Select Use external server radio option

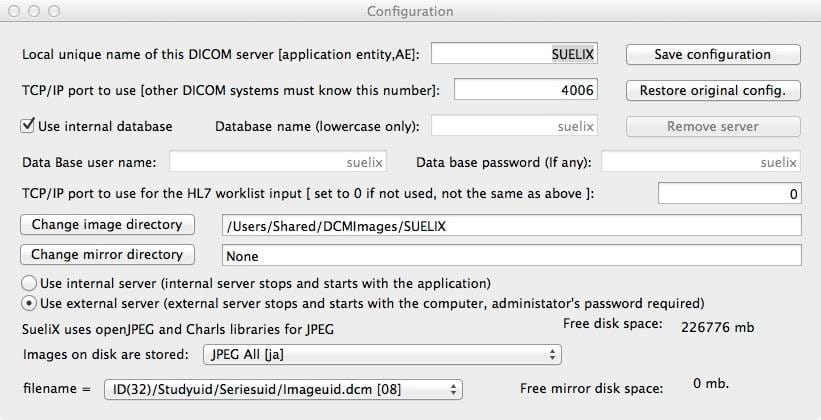(x=29, y=303)
